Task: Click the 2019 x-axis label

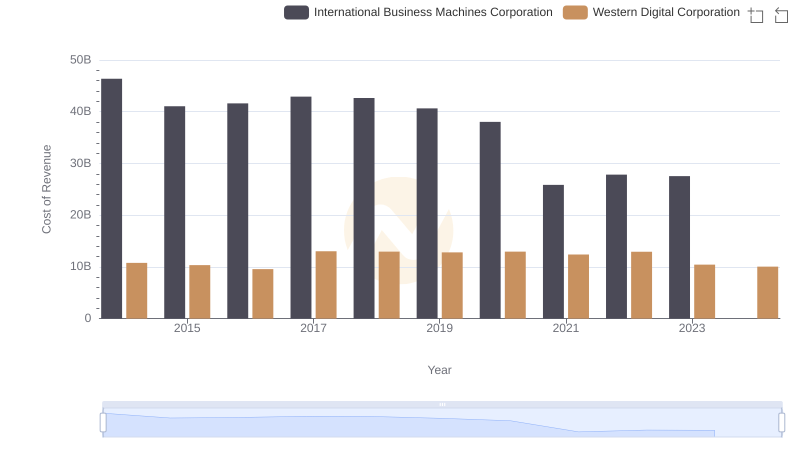Action: [x=439, y=328]
